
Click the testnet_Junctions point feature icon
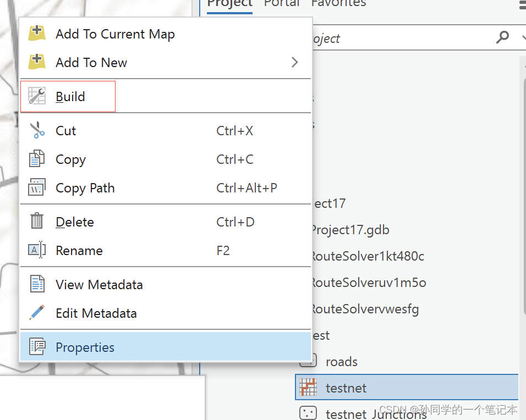tap(308, 413)
